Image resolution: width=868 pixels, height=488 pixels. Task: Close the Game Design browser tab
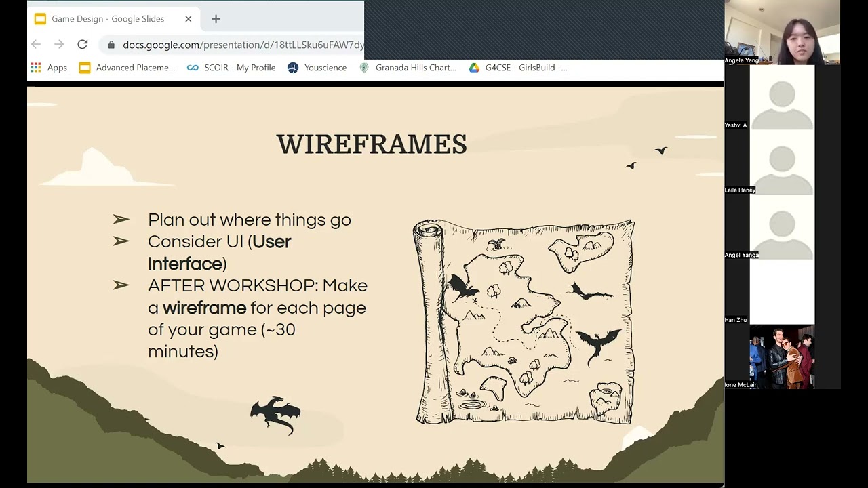click(189, 19)
